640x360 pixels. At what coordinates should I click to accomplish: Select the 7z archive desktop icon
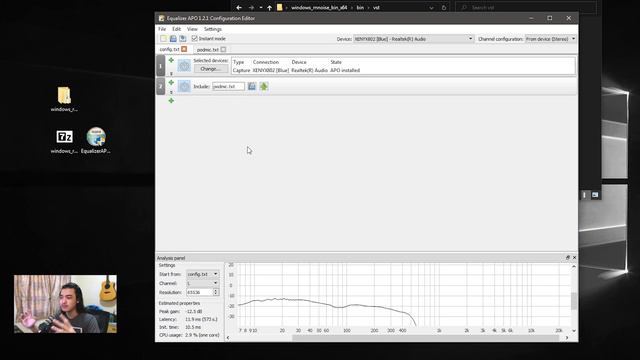64,141
